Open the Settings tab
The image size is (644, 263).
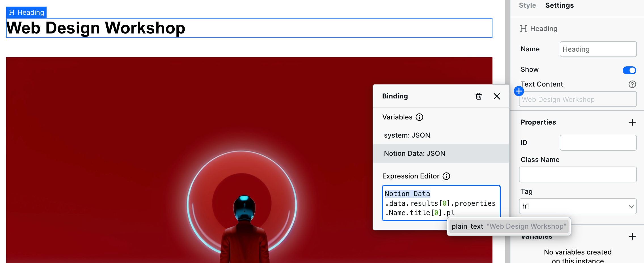559,5
